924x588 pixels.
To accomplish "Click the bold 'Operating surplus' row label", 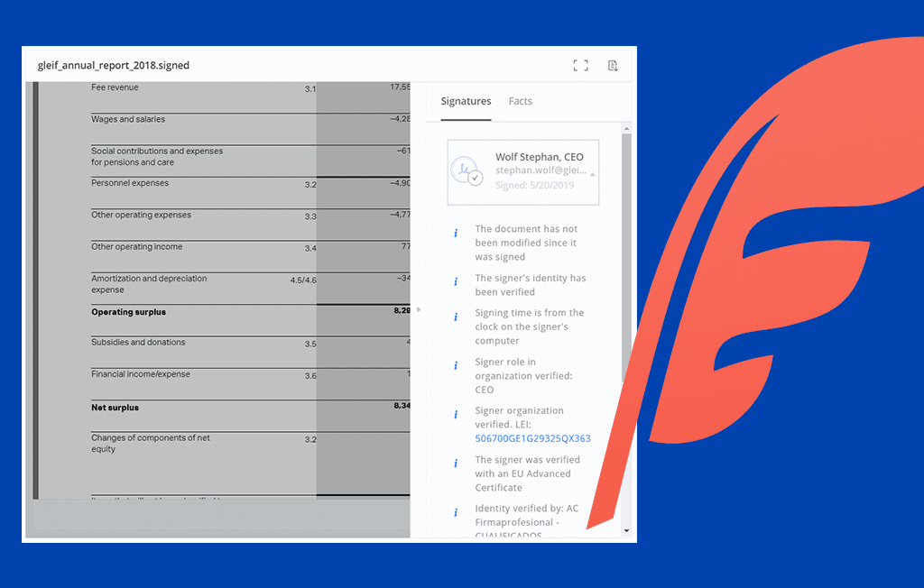I will click(128, 312).
